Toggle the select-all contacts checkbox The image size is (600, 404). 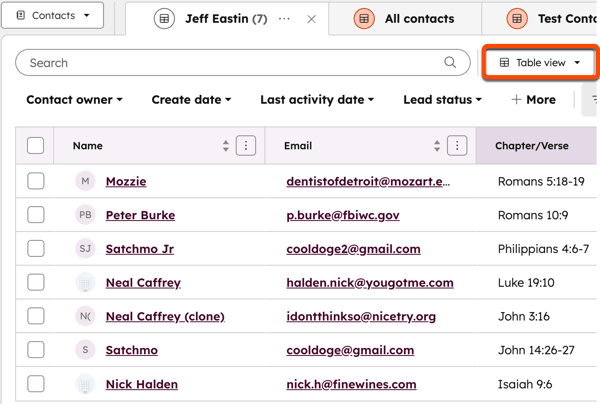point(36,146)
